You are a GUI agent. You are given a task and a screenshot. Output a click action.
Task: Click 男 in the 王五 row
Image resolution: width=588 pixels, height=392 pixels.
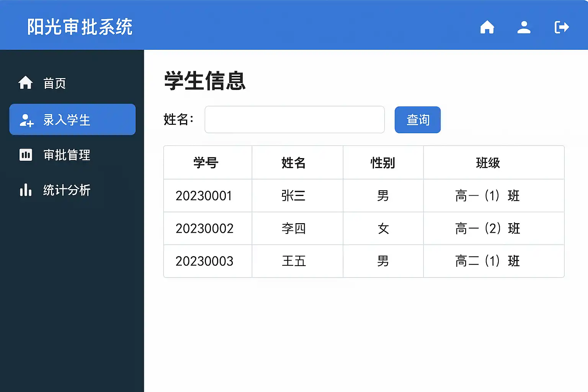pos(383,261)
